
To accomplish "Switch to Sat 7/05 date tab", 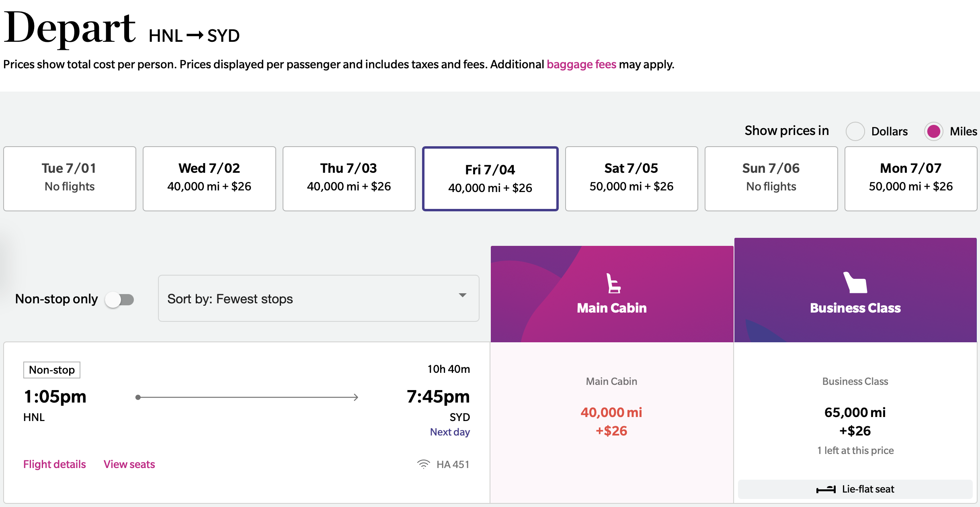I will pyautogui.click(x=631, y=179).
